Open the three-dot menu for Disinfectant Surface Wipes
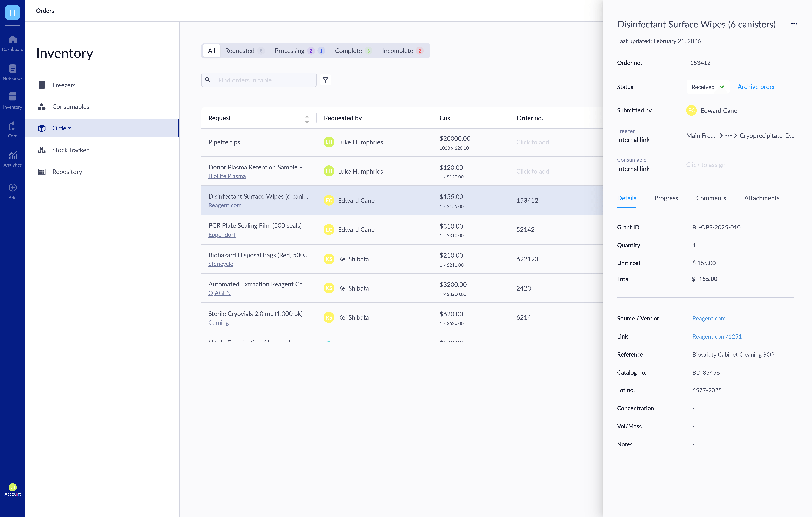 point(794,24)
